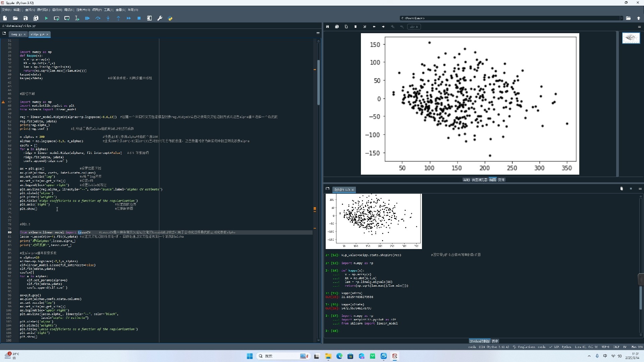Click the taskbar search box
Screen dimensions: 644x362
click(x=283, y=356)
